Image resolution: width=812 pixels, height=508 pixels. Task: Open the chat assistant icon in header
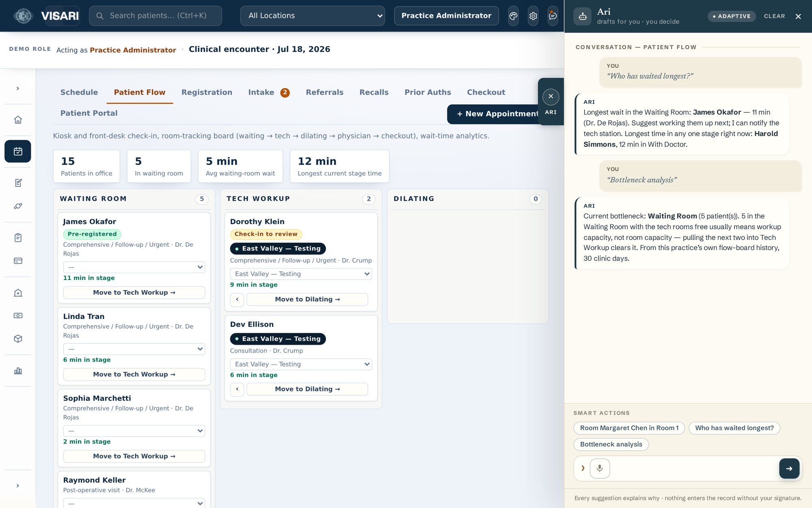(x=553, y=16)
